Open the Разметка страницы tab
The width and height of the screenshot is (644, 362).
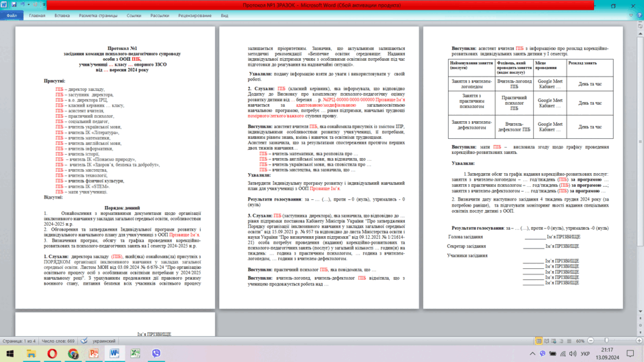[x=98, y=16]
